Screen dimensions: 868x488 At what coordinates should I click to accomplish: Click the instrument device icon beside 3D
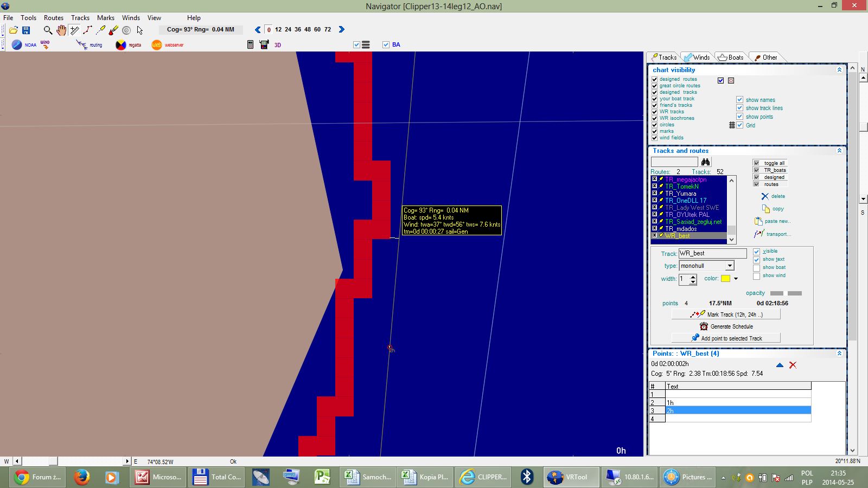point(264,44)
